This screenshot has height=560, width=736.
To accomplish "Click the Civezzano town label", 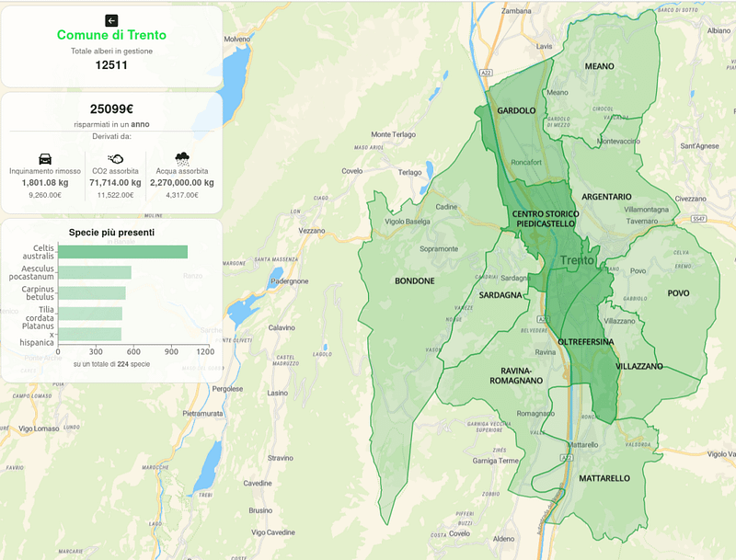I will pos(691,199).
